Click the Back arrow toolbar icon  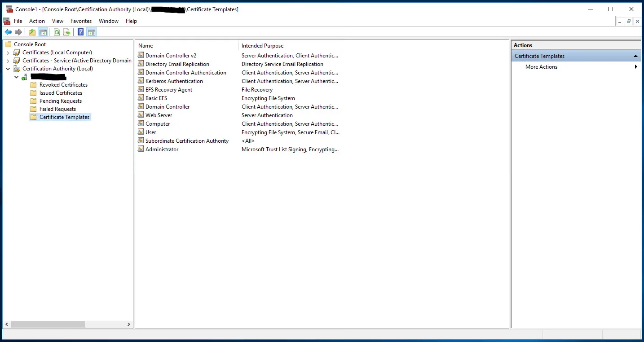[8, 32]
